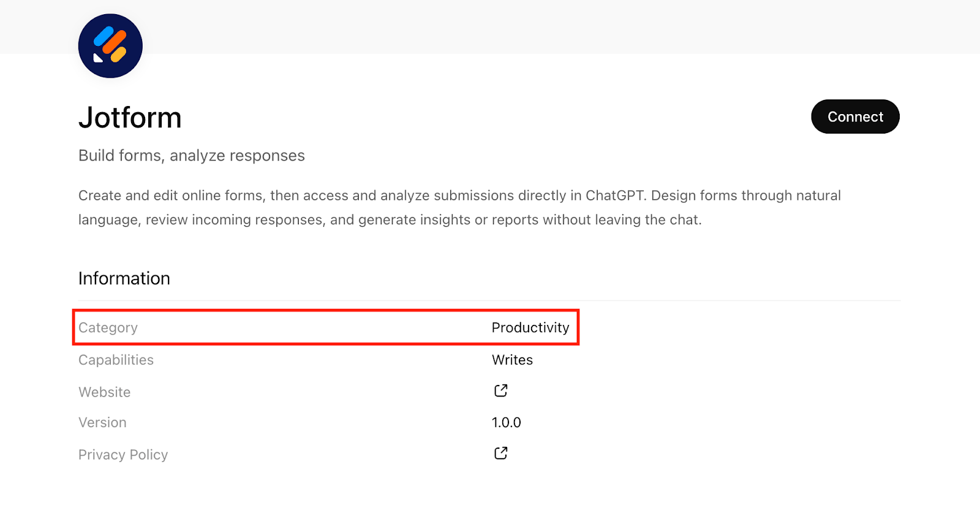980x518 pixels.
Task: Click the Information section heading
Action: pos(124,278)
